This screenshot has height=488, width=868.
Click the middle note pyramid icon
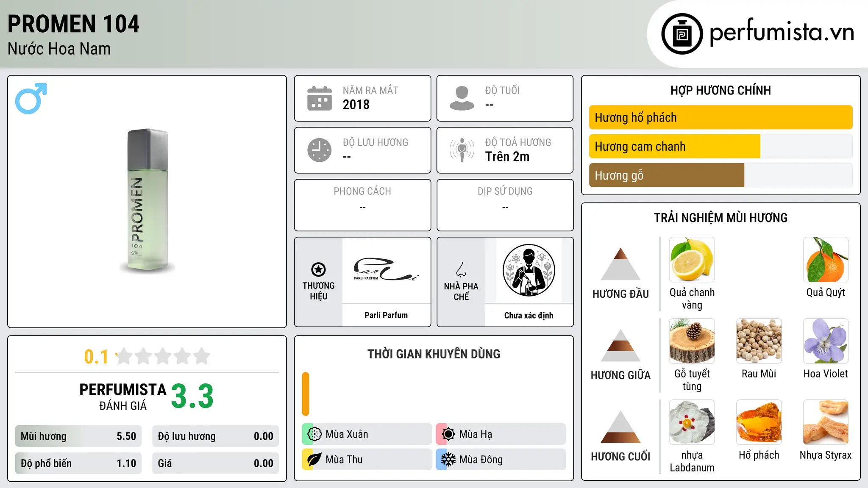click(x=620, y=345)
